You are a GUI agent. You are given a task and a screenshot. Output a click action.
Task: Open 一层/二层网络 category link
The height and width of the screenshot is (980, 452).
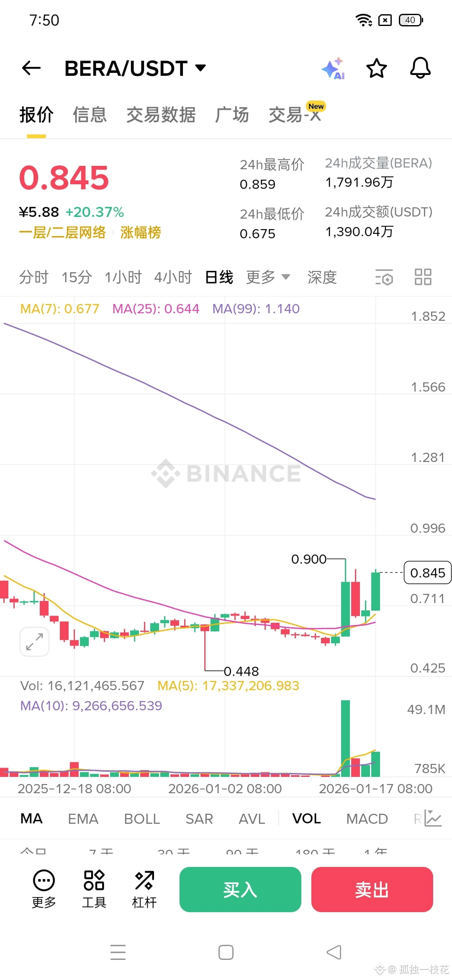coord(62,232)
